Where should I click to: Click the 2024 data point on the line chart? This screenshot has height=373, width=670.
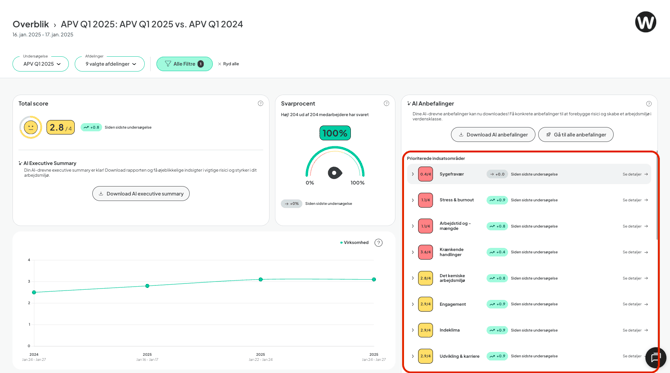(x=34, y=292)
